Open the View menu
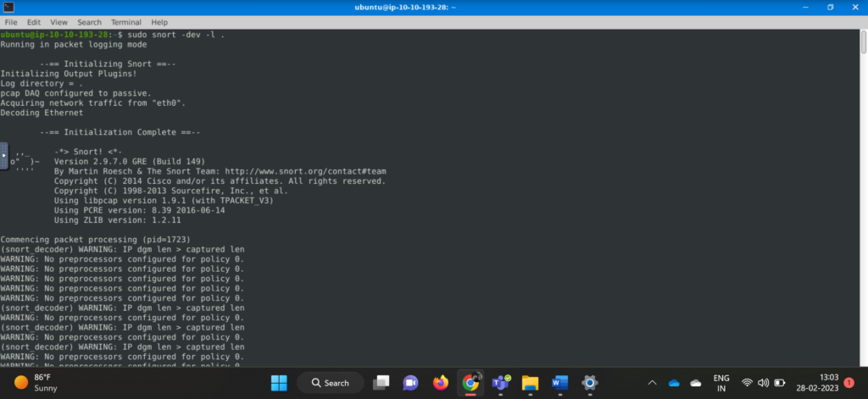Viewport: 868px width, 399px height. coord(59,21)
